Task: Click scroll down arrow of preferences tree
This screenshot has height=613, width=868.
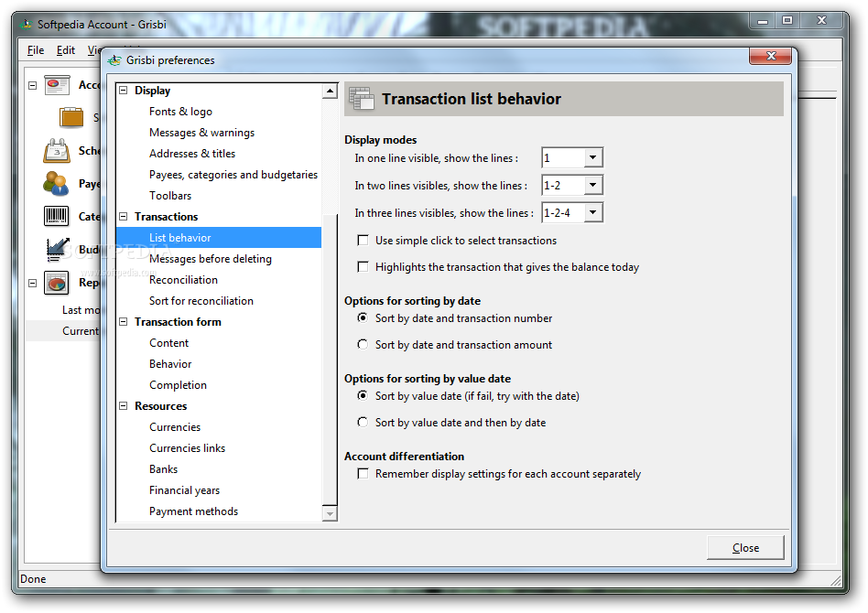Action: 330,513
